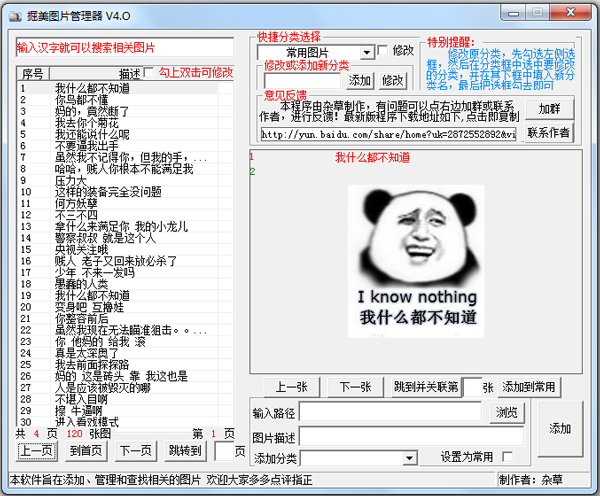Select row 23 你 他妈的 给我 滚
The width and height of the screenshot is (600, 496).
(125, 341)
